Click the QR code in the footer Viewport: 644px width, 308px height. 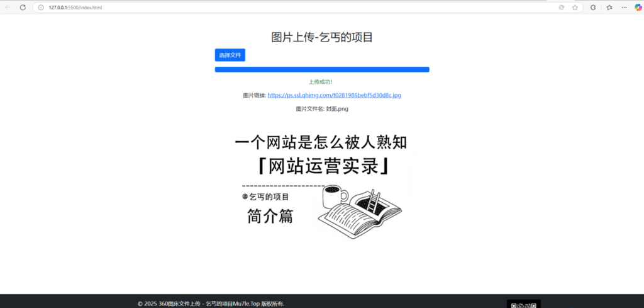(523, 304)
